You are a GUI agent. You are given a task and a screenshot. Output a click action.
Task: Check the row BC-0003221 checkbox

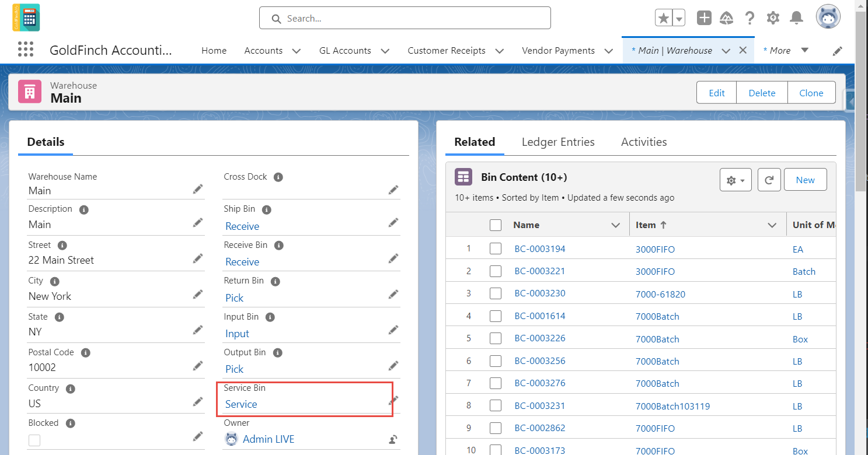496,271
